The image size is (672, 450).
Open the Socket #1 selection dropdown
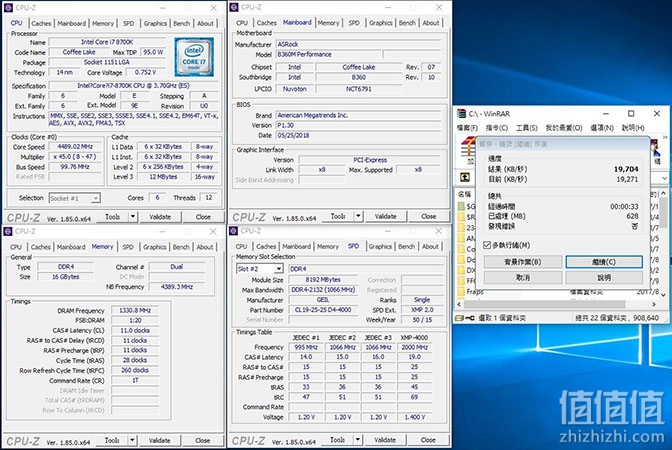point(96,198)
